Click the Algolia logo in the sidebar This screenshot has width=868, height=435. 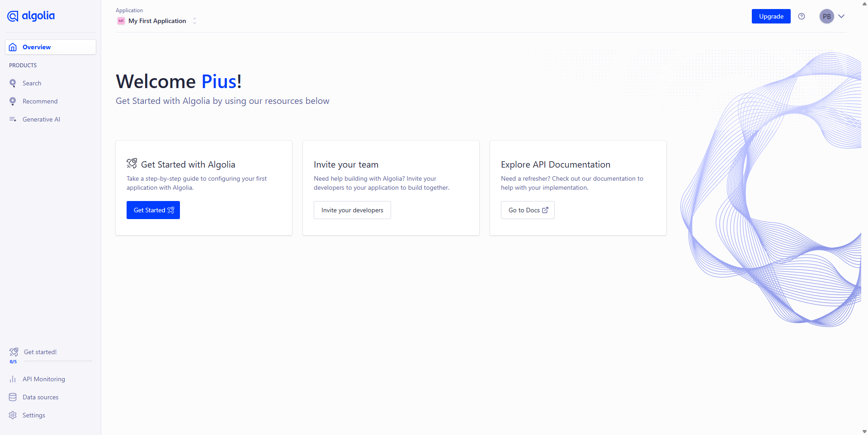[x=31, y=16]
